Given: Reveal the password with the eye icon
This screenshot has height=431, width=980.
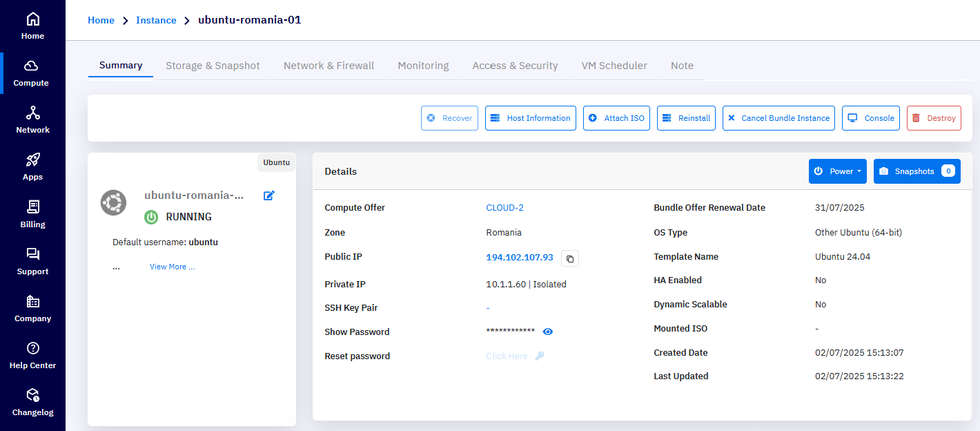Looking at the screenshot, I should click(x=547, y=332).
